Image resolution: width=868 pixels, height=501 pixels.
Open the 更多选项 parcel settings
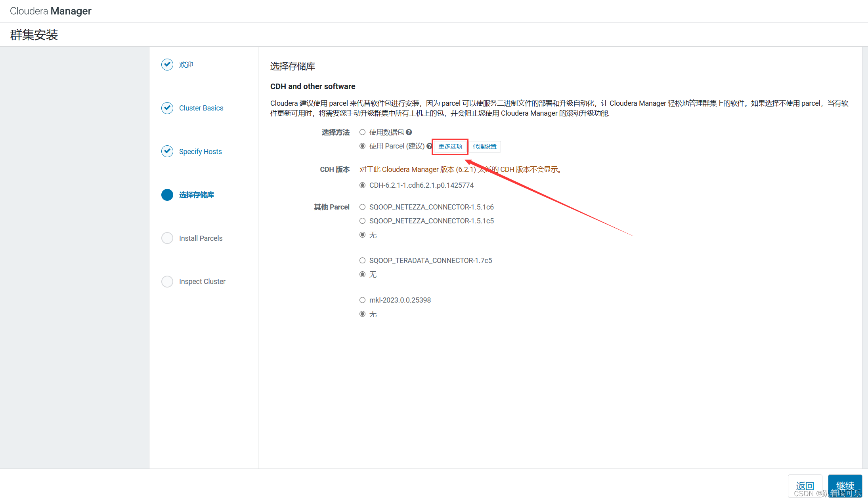450,147
